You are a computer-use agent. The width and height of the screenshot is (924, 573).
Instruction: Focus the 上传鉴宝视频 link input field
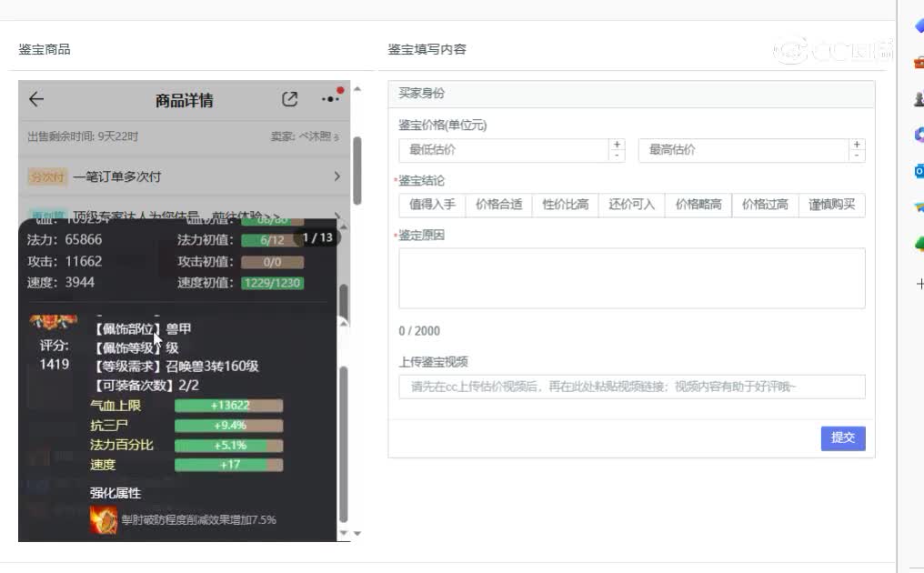pos(631,387)
